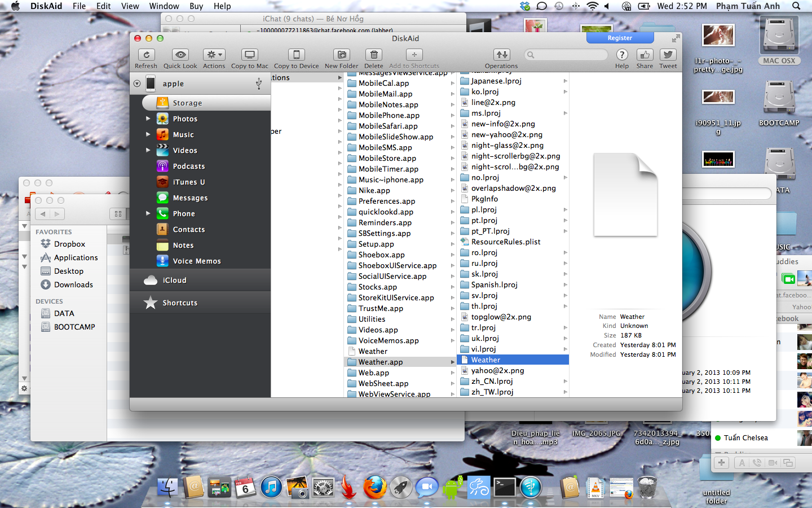Screen dimensions: 812x508
Task: Open Quick Look eye icon
Action: click(x=180, y=55)
